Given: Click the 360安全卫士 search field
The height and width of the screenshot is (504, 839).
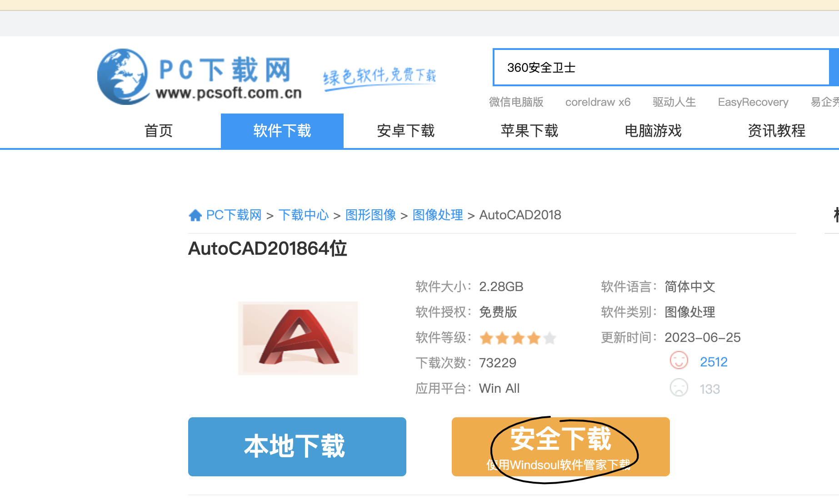Looking at the screenshot, I should tap(661, 68).
